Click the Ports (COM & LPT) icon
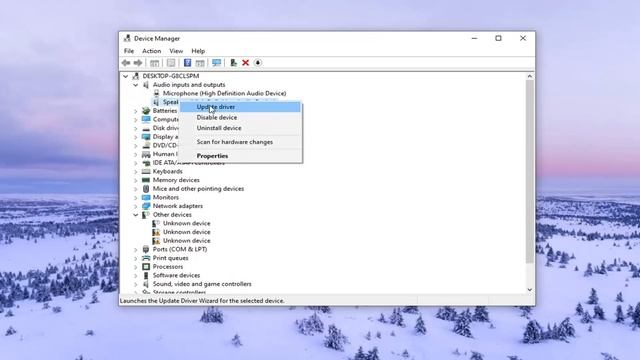The image size is (640, 360). (146, 249)
